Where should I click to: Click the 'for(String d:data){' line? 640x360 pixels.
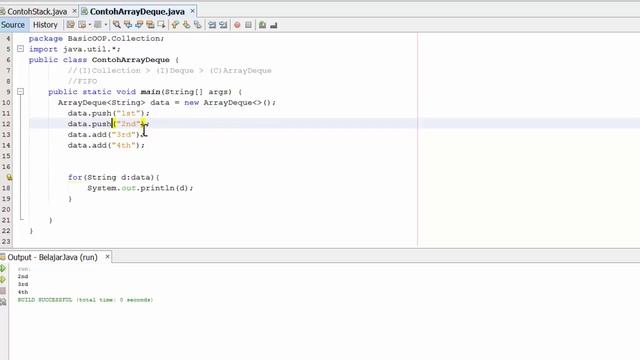114,177
